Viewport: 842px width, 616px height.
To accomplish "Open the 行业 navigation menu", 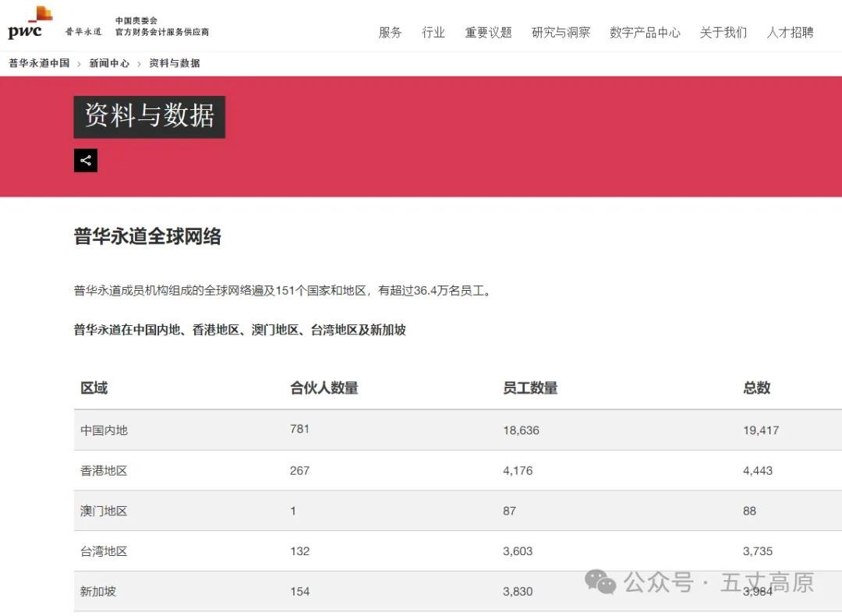I will click(x=433, y=33).
